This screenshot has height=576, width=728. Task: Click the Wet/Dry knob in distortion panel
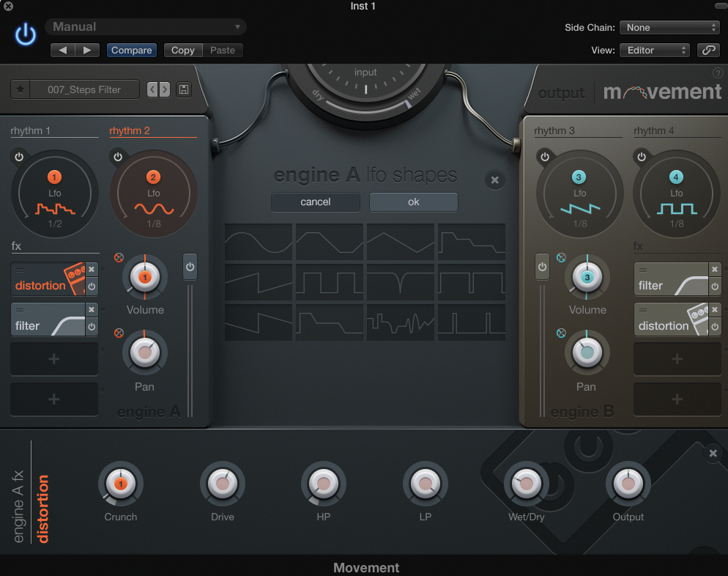click(x=527, y=484)
